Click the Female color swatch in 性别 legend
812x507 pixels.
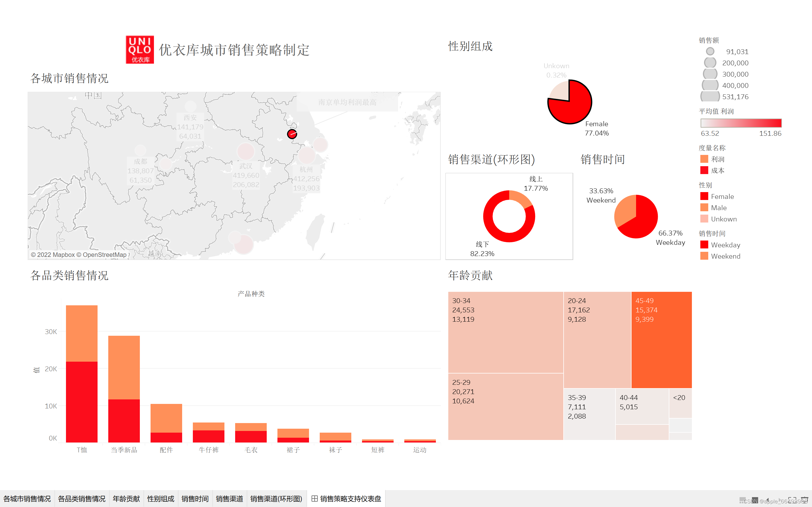click(x=704, y=197)
